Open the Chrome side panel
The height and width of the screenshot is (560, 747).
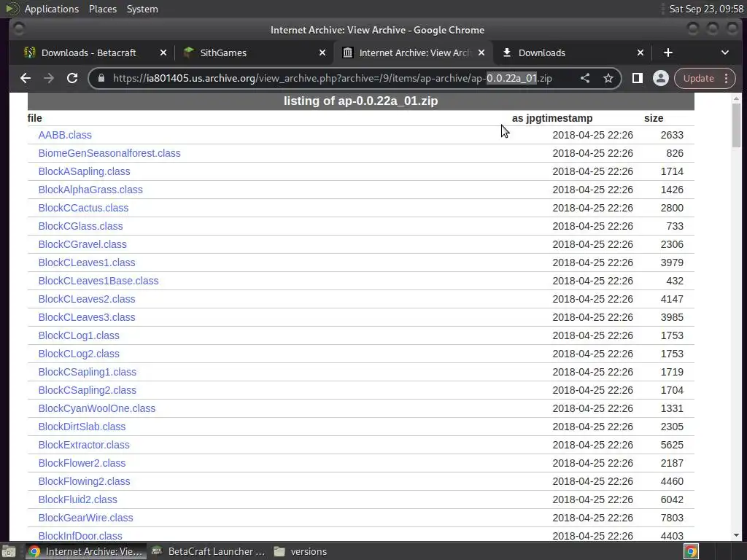[x=638, y=78]
